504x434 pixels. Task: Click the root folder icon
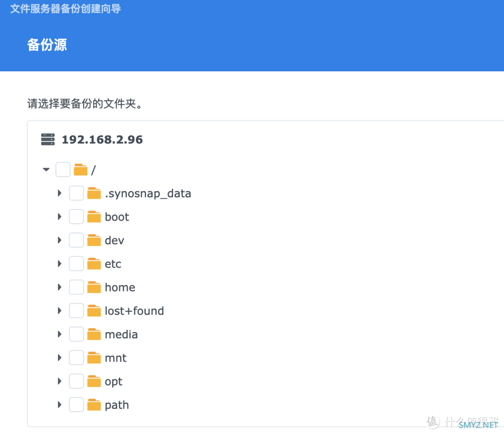point(80,170)
